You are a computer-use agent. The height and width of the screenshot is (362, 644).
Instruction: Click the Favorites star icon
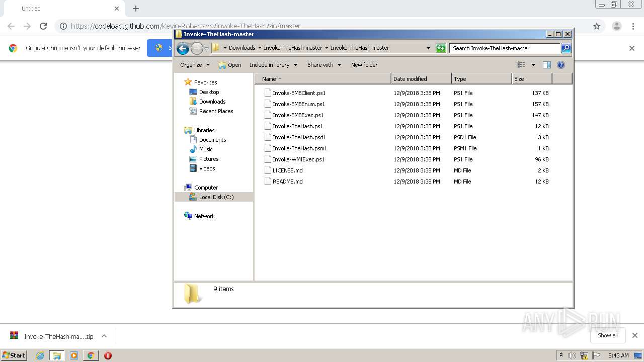click(188, 82)
